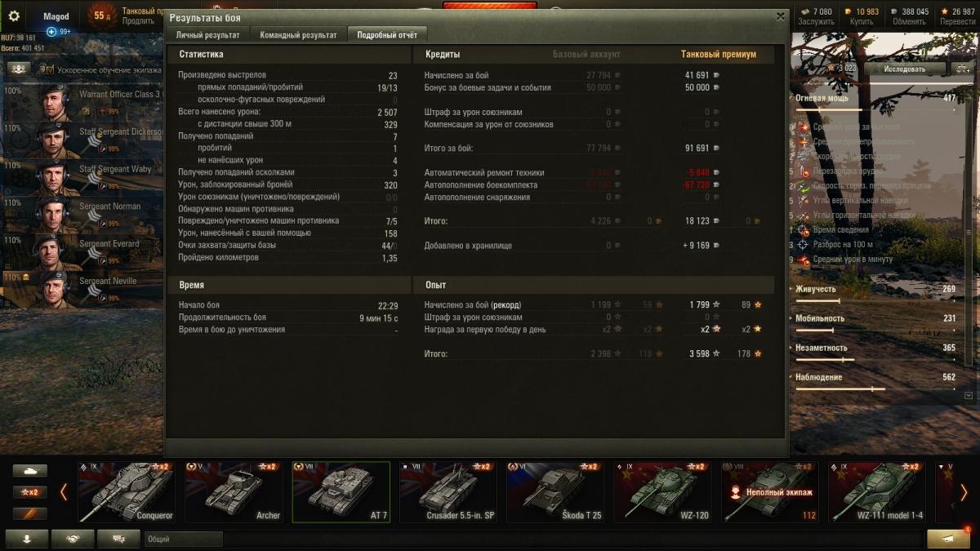Click Обменять under the credits balance

pyautogui.click(x=909, y=21)
